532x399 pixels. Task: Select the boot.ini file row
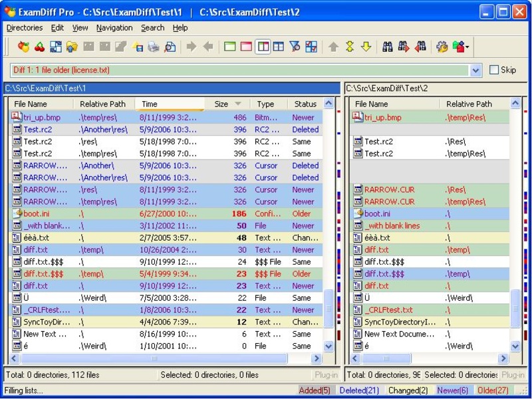pyautogui.click(x=166, y=213)
